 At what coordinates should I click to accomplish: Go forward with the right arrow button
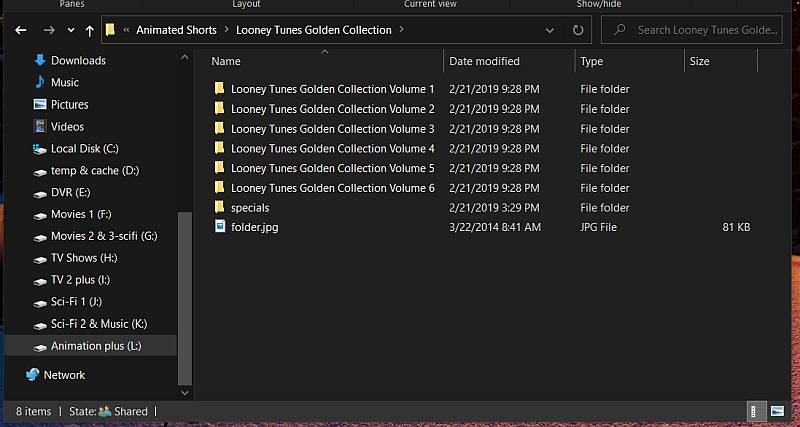[x=49, y=31]
